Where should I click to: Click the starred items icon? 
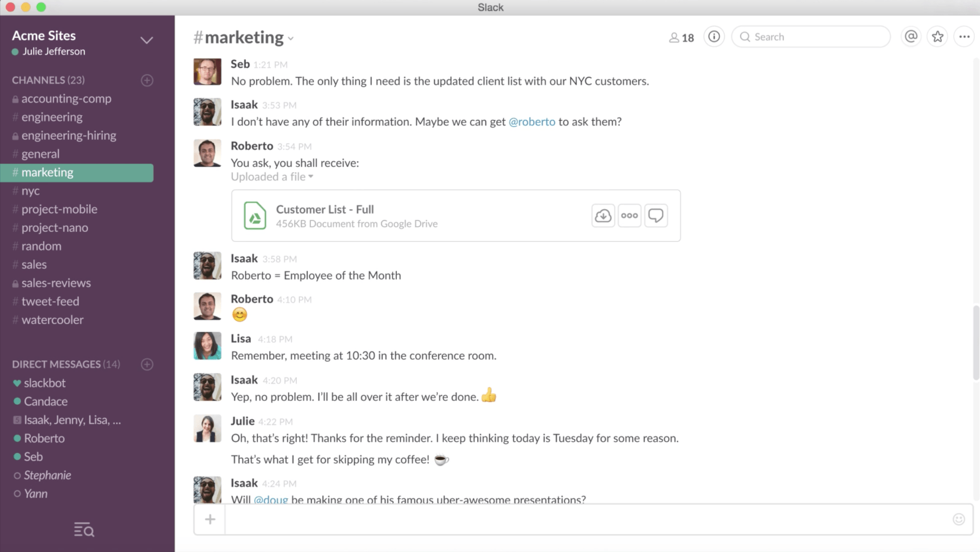[937, 36]
